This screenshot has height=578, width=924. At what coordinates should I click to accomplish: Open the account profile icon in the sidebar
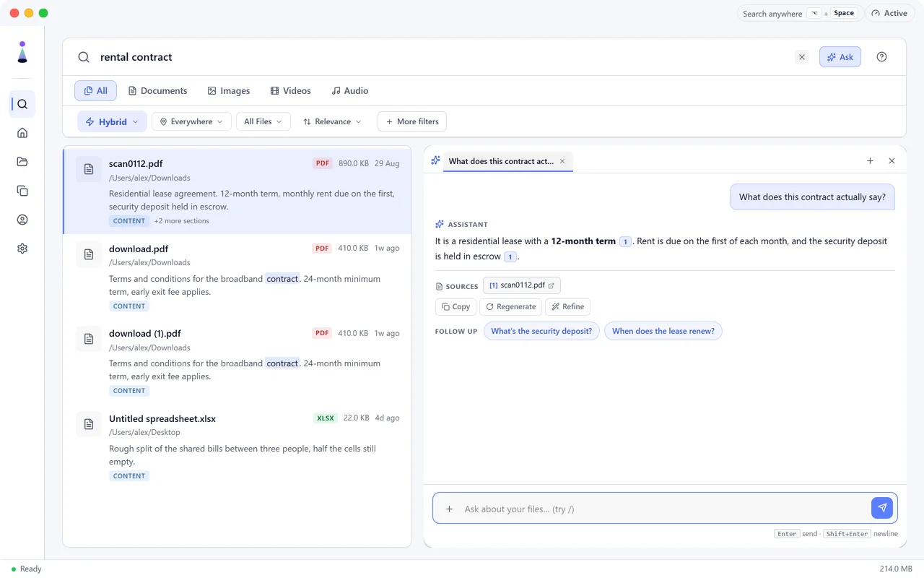(x=22, y=220)
